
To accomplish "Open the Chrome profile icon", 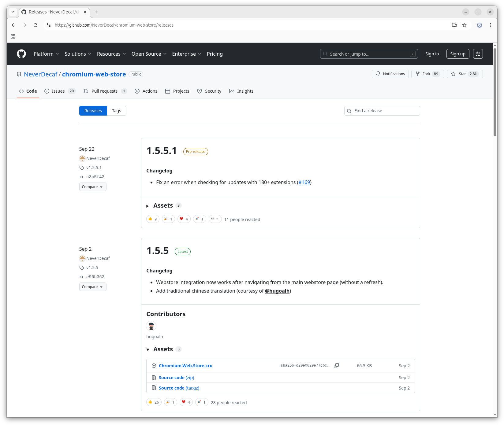I will pyautogui.click(x=480, y=25).
